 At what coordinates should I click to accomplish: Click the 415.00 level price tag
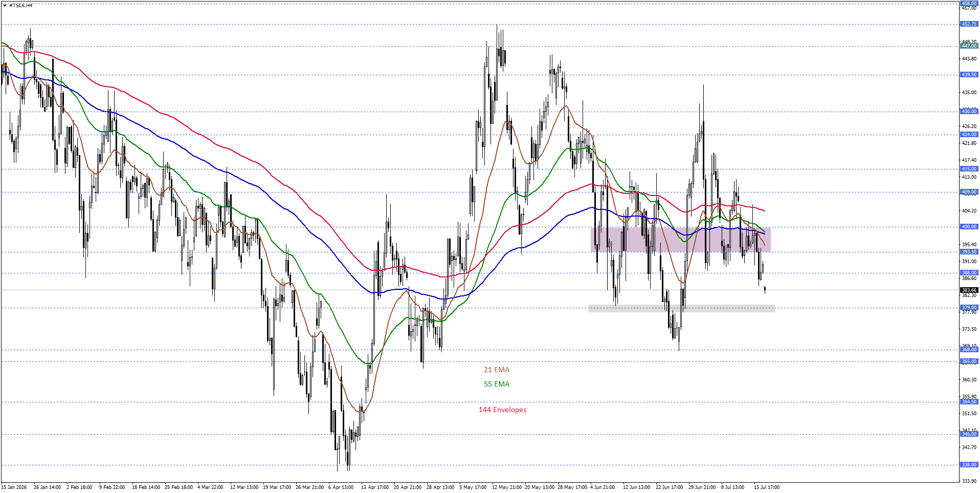coord(969,169)
